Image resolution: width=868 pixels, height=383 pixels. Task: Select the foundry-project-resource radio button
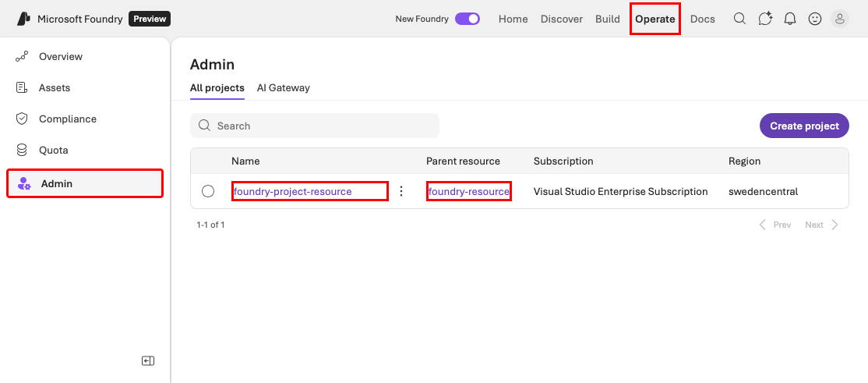tap(208, 191)
